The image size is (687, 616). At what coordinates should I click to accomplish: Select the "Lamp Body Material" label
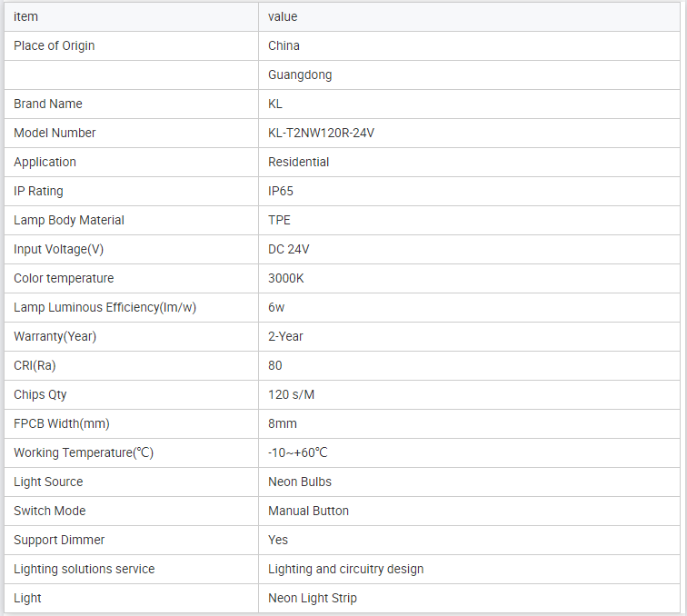tap(69, 220)
